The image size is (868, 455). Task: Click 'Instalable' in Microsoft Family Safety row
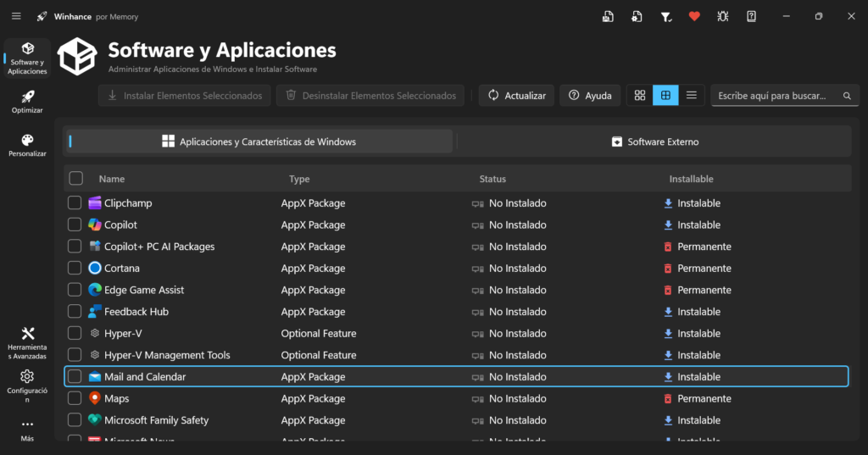699,420
